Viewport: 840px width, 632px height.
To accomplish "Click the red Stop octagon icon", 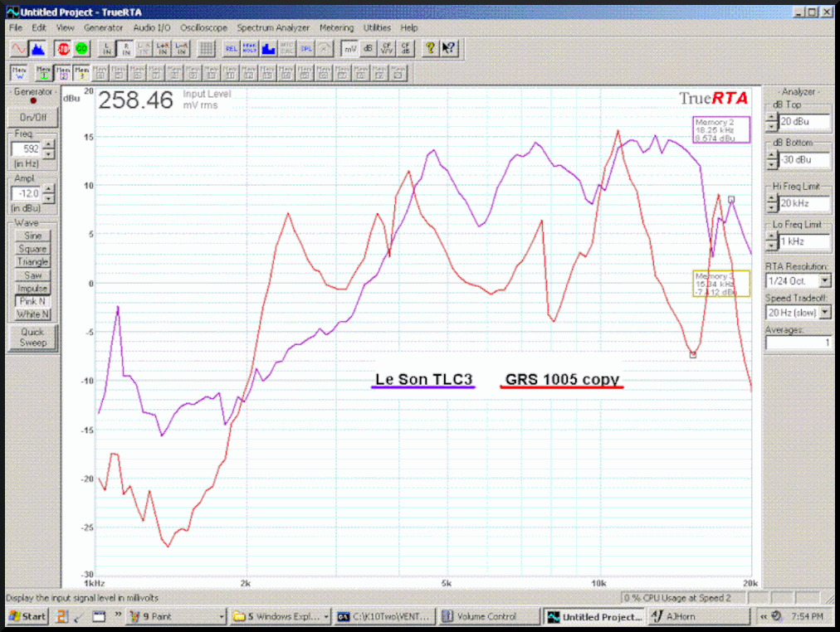I will point(63,49).
